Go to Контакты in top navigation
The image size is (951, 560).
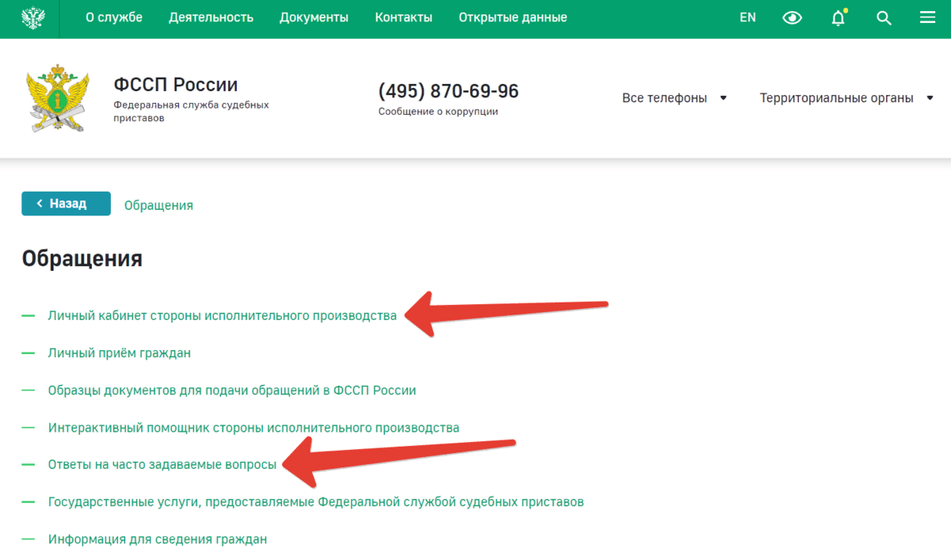pos(403,17)
